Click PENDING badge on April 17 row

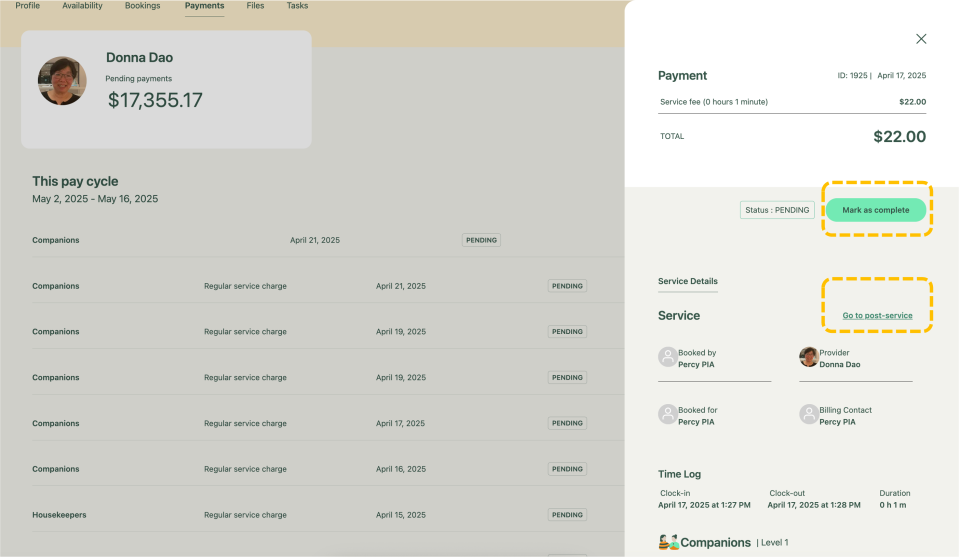click(x=567, y=423)
